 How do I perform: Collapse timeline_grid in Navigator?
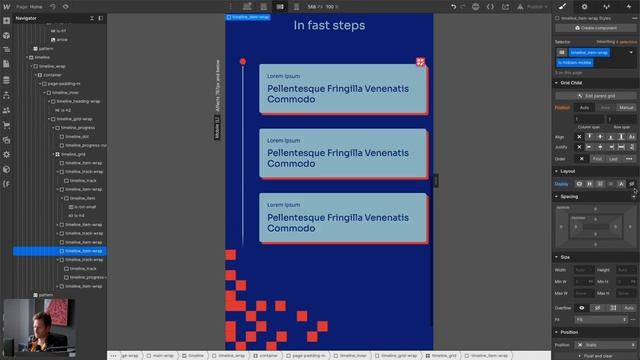pyautogui.click(x=53, y=154)
